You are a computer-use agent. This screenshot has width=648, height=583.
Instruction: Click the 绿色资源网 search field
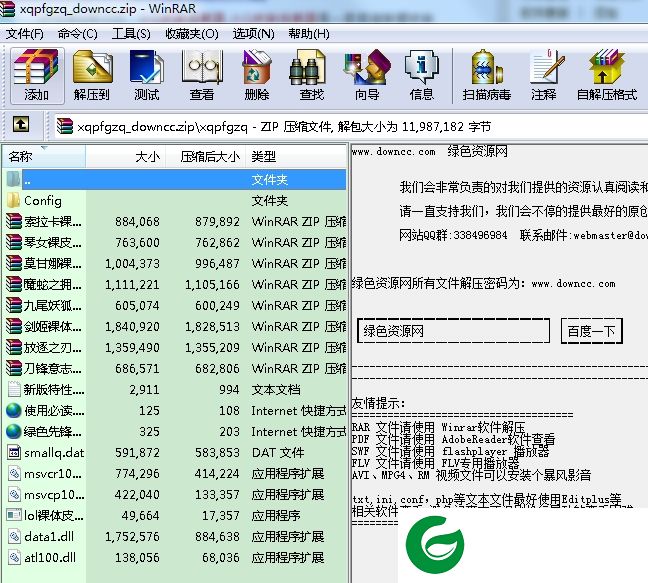point(453,331)
